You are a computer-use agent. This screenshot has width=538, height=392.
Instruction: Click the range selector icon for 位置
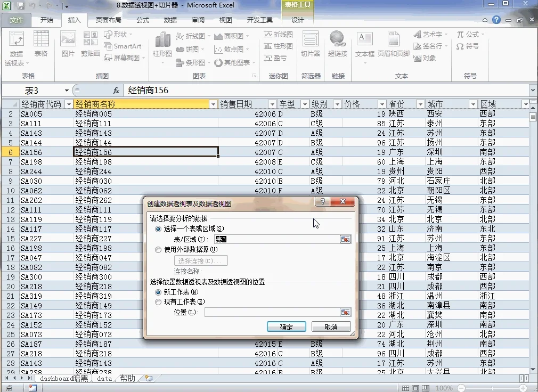346,312
